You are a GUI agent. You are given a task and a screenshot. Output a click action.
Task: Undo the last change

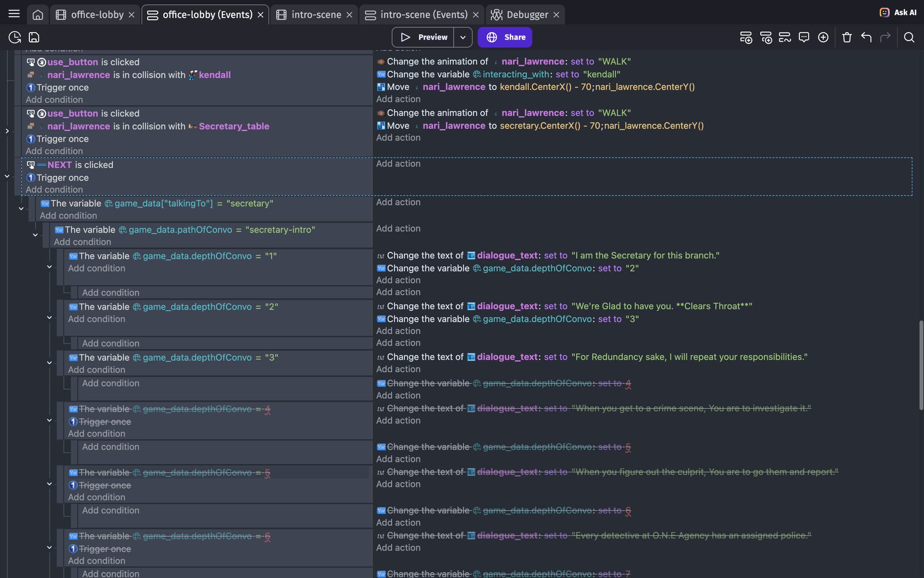coord(866,37)
